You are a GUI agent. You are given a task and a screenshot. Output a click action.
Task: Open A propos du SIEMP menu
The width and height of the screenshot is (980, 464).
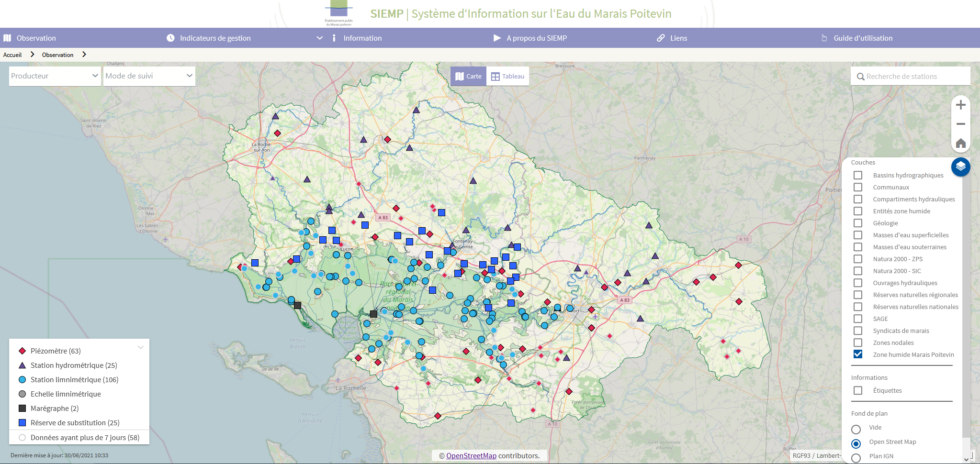pos(537,38)
